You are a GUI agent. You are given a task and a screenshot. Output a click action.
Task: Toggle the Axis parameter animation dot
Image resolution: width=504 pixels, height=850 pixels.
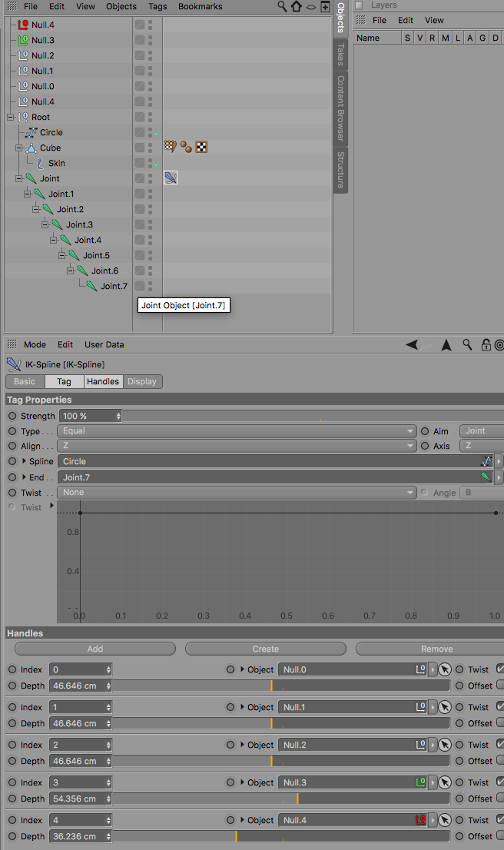click(425, 446)
